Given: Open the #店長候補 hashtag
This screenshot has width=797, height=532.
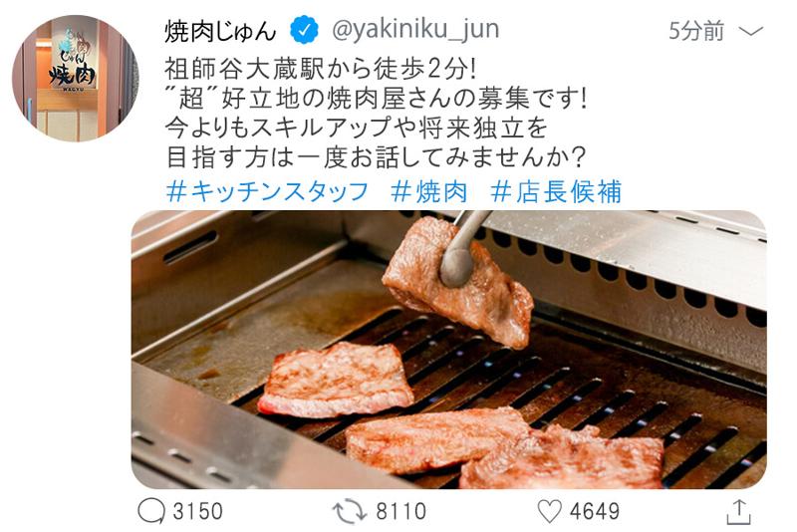Looking at the screenshot, I should (556, 191).
